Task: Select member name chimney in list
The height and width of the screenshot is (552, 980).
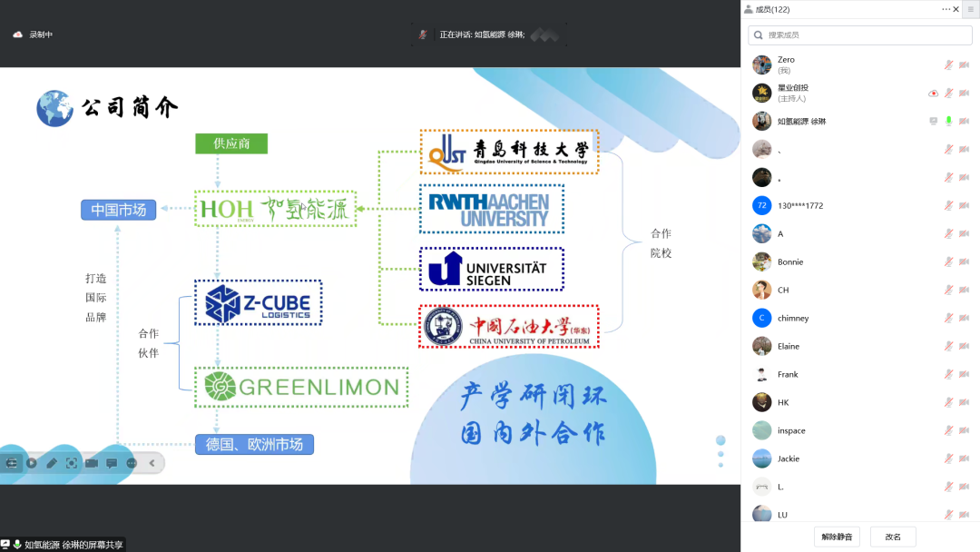Action: click(x=793, y=318)
